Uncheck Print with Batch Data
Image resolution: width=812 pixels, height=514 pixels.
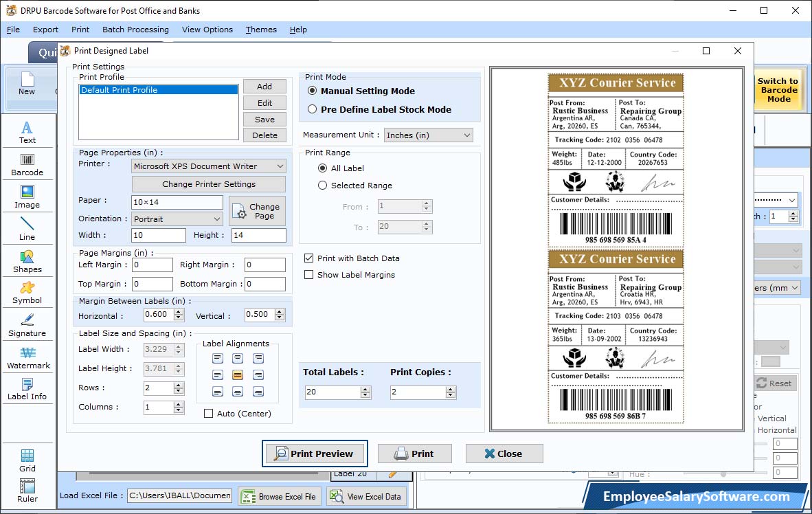(x=308, y=258)
